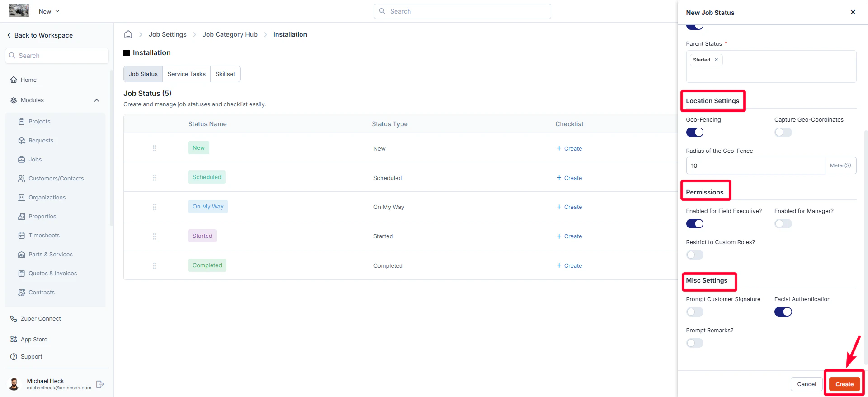Open Customers/Contacts module
This screenshot has height=397, width=868.
coord(56,179)
